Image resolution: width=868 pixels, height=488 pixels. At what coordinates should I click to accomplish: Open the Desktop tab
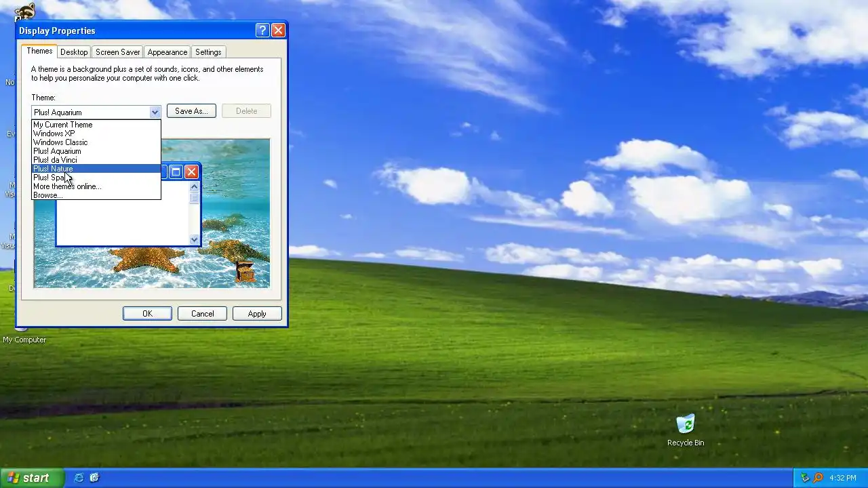coord(74,52)
